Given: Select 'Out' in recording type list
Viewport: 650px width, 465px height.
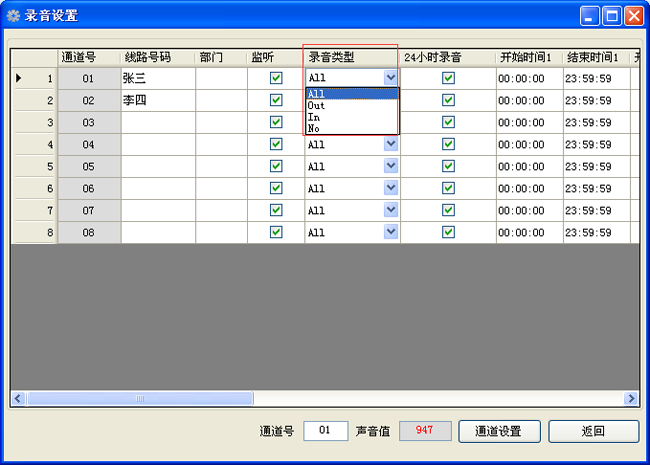Looking at the screenshot, I should click(317, 105).
